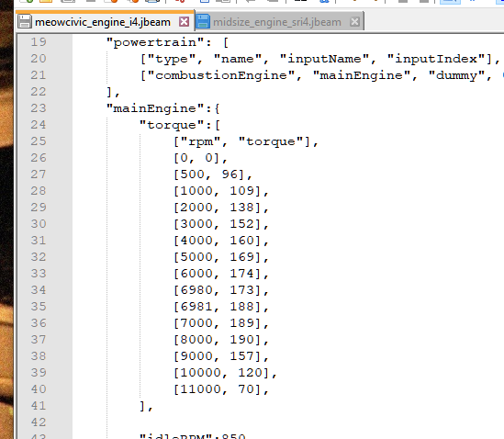The height and width of the screenshot is (439, 504).
Task: Click line number 42 in the margin
Action: [x=39, y=422]
